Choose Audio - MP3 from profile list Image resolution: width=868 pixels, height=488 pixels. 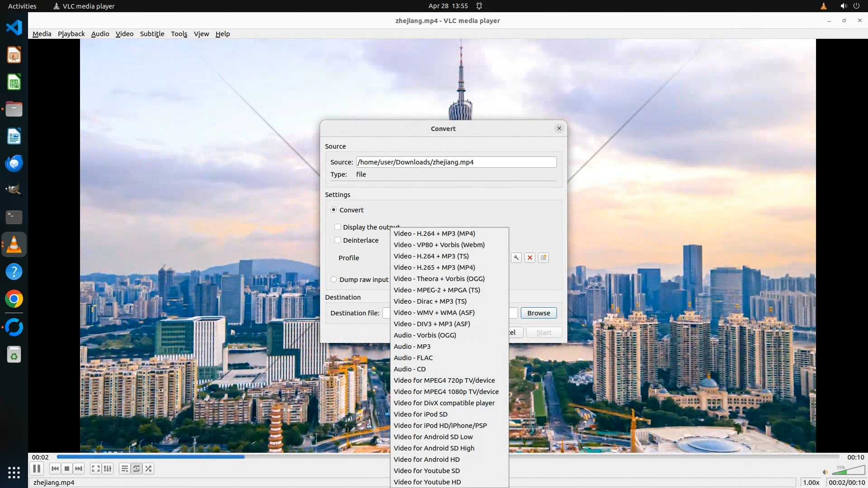(412, 347)
